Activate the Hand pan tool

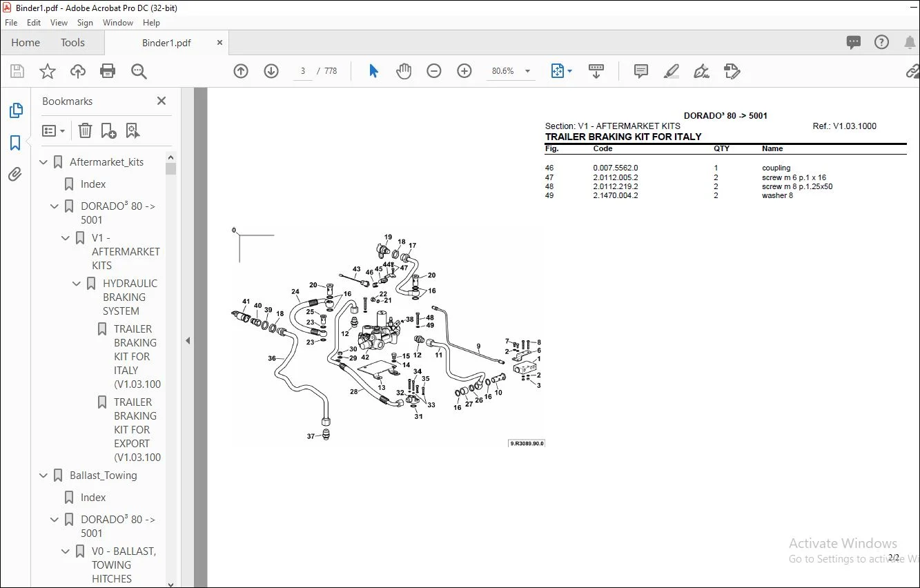404,71
